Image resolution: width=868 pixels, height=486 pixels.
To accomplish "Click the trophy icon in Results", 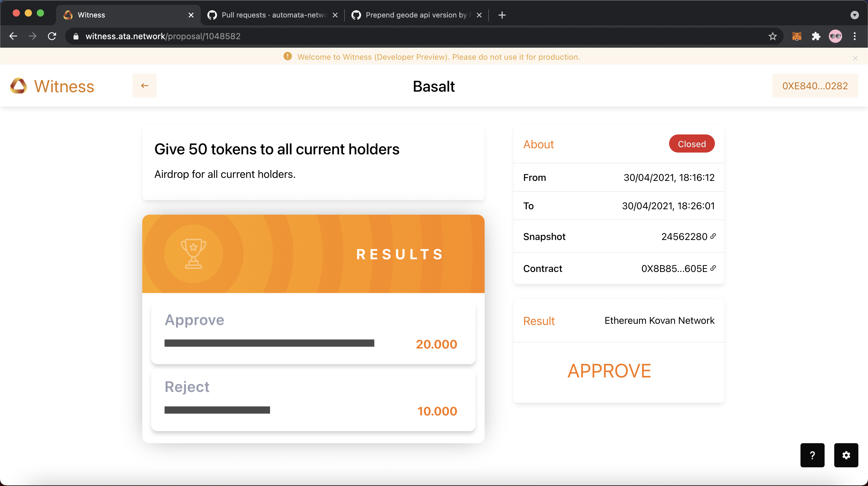I will click(x=193, y=254).
